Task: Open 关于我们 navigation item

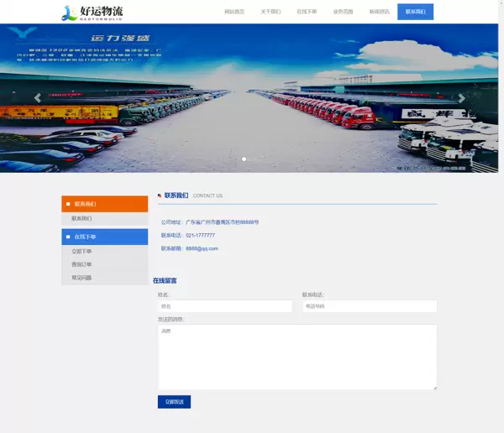Action: [270, 12]
